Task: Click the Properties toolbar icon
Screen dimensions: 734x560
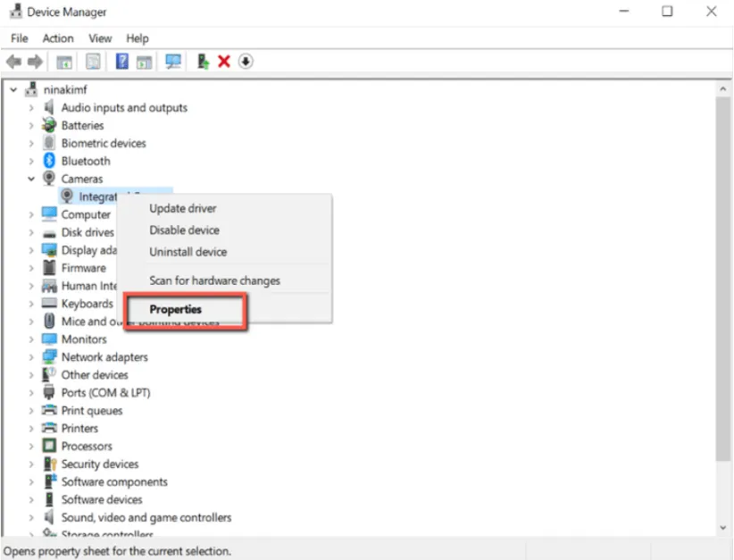Action: [x=93, y=62]
